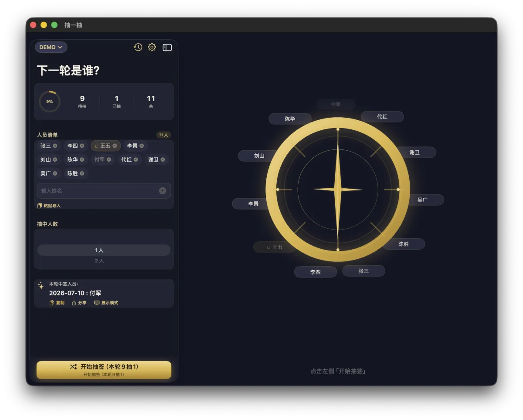The width and height of the screenshot is (523, 420).
Task: Click the result text 2026-07-10 : 付军
Action: [75, 293]
